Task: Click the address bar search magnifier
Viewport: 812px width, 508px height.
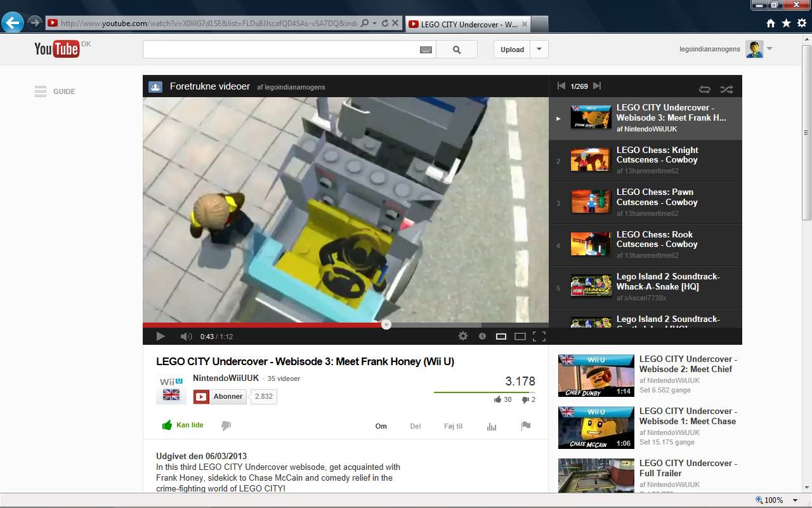Action: pos(364,23)
